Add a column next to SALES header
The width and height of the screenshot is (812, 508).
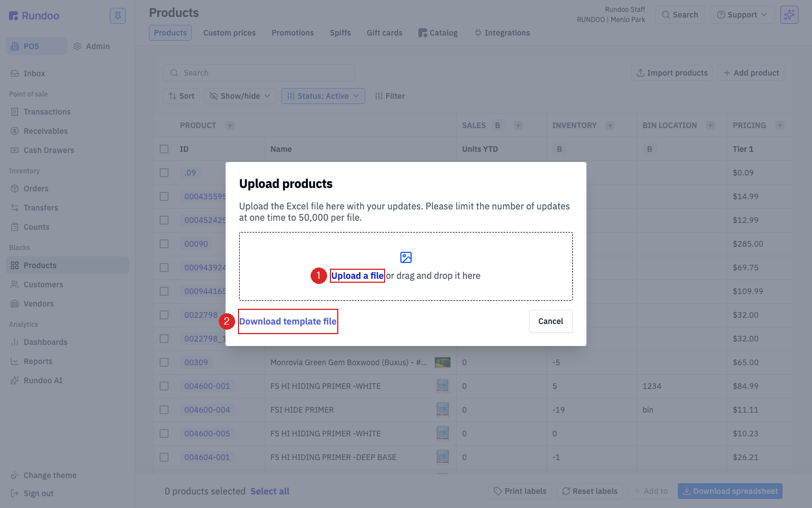click(x=518, y=125)
